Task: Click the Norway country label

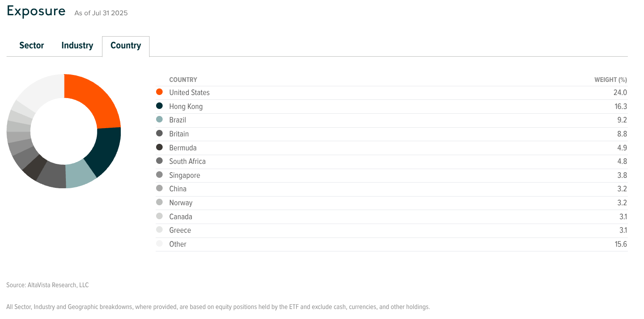Action: point(181,203)
